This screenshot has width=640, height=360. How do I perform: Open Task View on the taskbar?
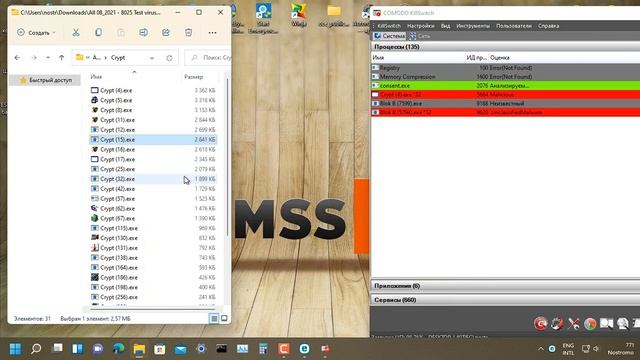[57, 349]
